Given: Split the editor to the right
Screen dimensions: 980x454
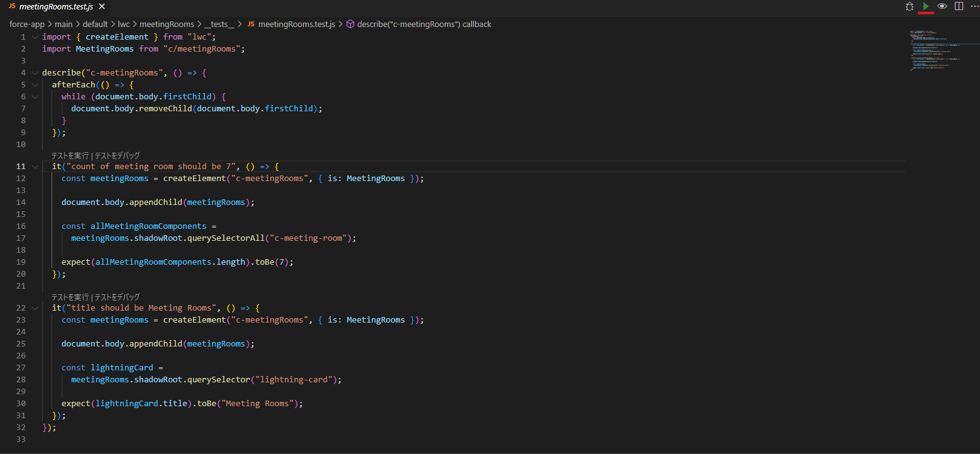Looking at the screenshot, I should (959, 6).
